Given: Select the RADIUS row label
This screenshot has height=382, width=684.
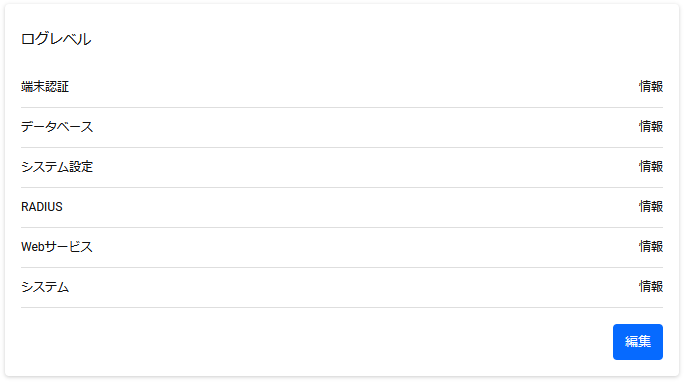Looking at the screenshot, I should (42, 207).
